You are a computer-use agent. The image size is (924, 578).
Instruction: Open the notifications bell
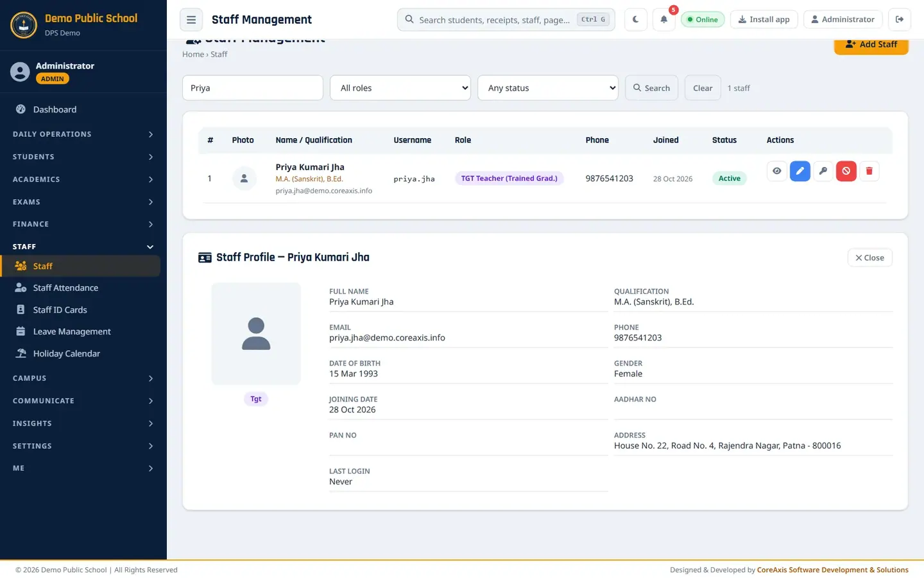click(664, 19)
